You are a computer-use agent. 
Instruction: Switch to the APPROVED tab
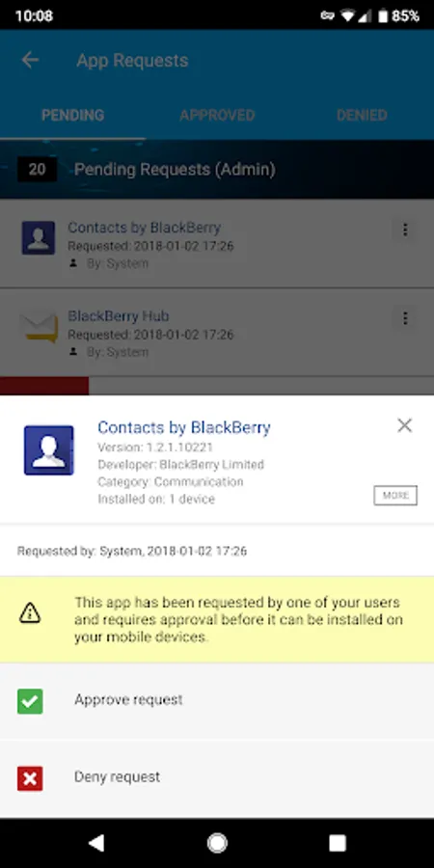pyautogui.click(x=217, y=115)
